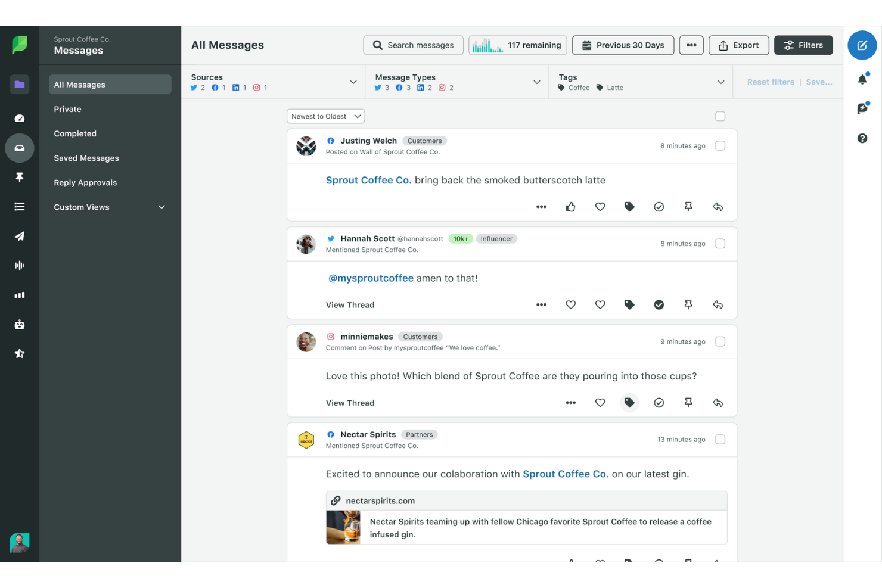Reply to minniemakes comment

[718, 403]
